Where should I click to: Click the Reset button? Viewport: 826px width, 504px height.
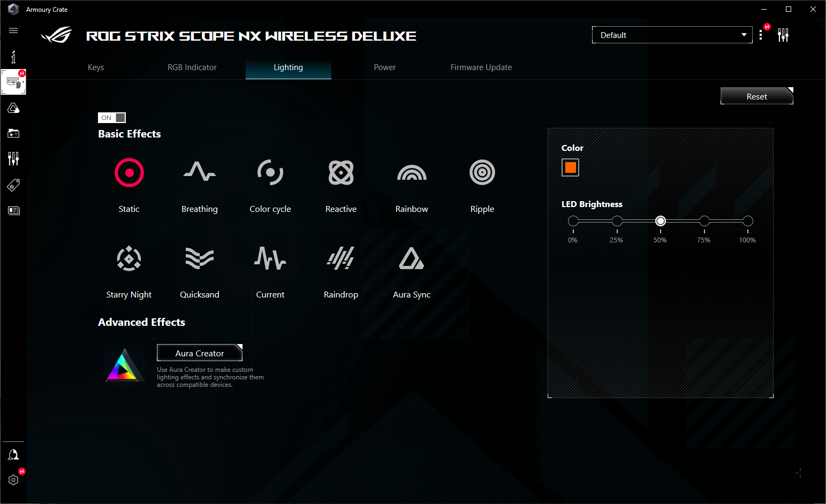pos(757,96)
